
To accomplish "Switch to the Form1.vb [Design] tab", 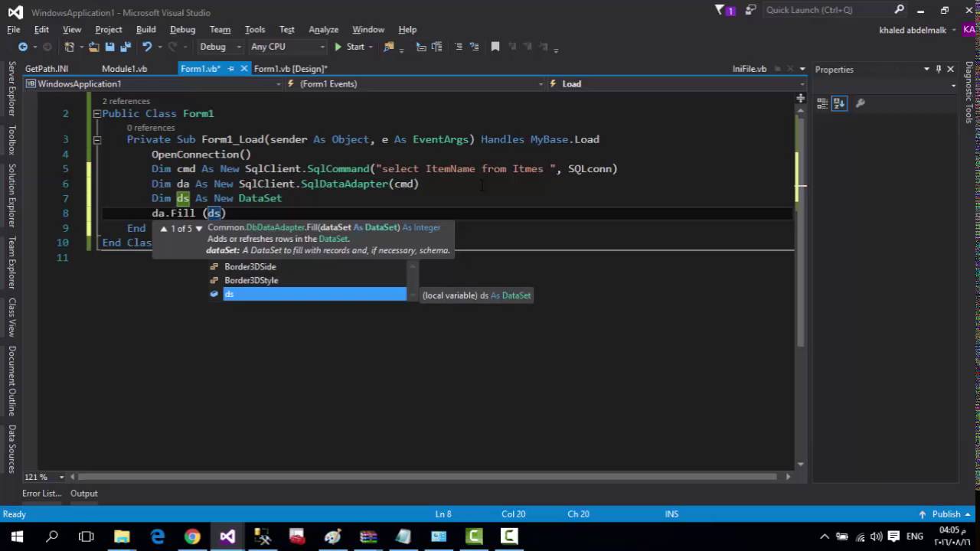I will click(x=290, y=69).
